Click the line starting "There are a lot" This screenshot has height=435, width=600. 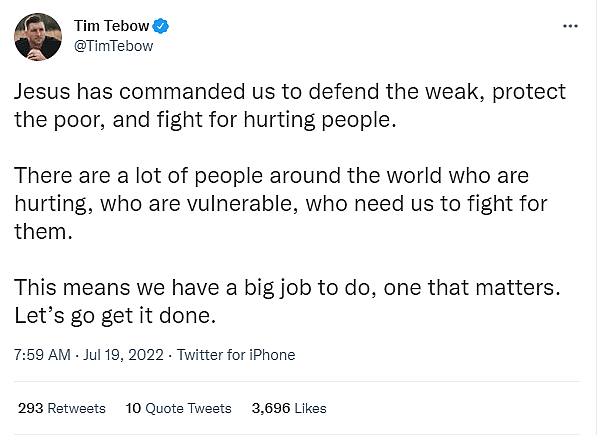[271, 176]
